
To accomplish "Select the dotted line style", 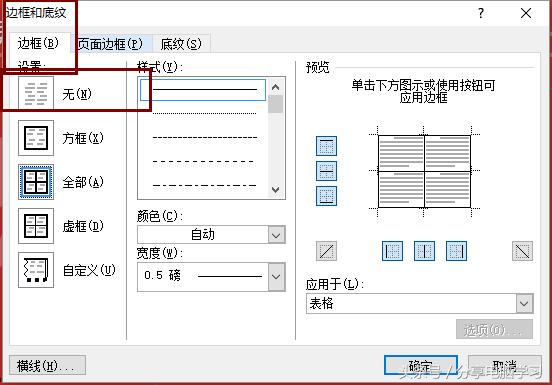I will (205, 114).
